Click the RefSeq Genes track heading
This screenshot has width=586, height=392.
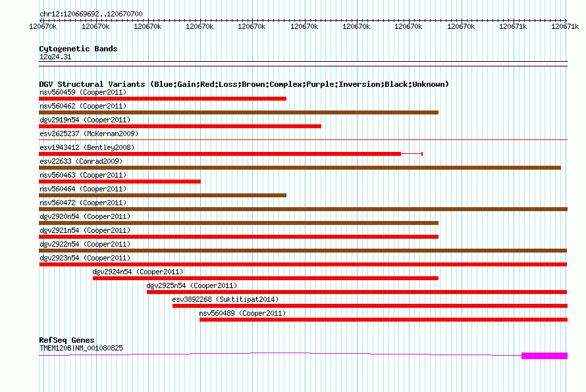point(67,340)
